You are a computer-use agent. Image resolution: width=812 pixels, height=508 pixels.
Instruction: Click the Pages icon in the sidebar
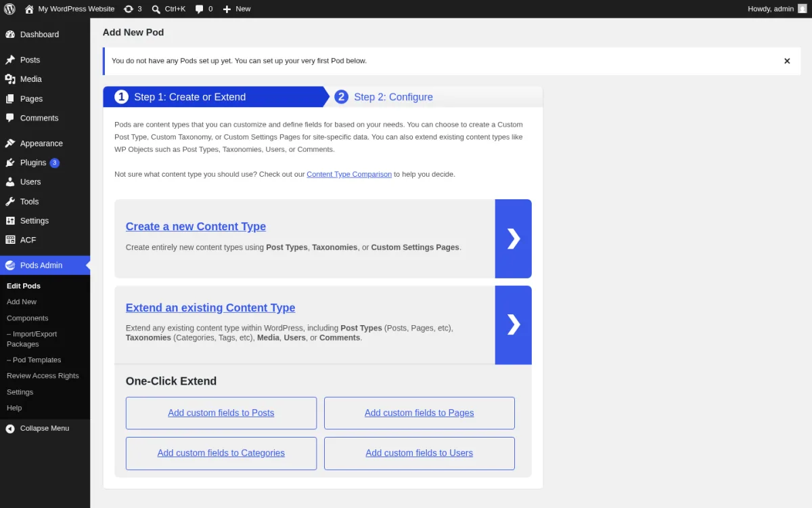(x=10, y=99)
